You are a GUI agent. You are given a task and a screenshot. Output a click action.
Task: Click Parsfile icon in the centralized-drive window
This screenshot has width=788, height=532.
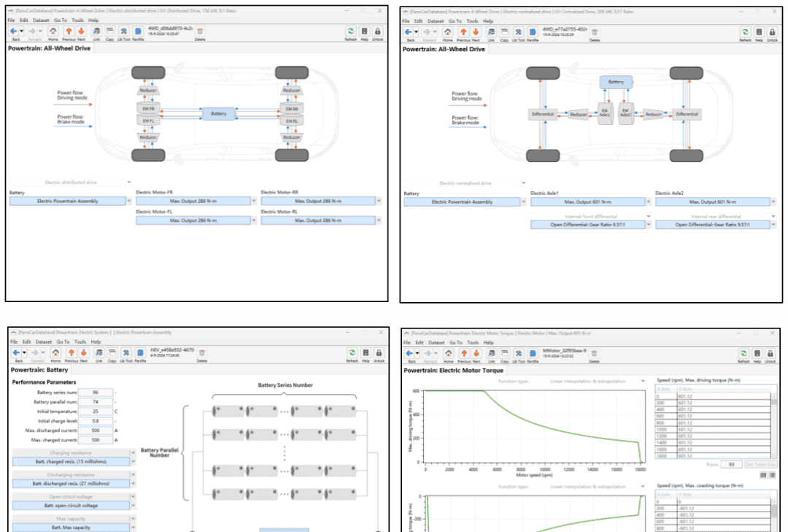533,31
